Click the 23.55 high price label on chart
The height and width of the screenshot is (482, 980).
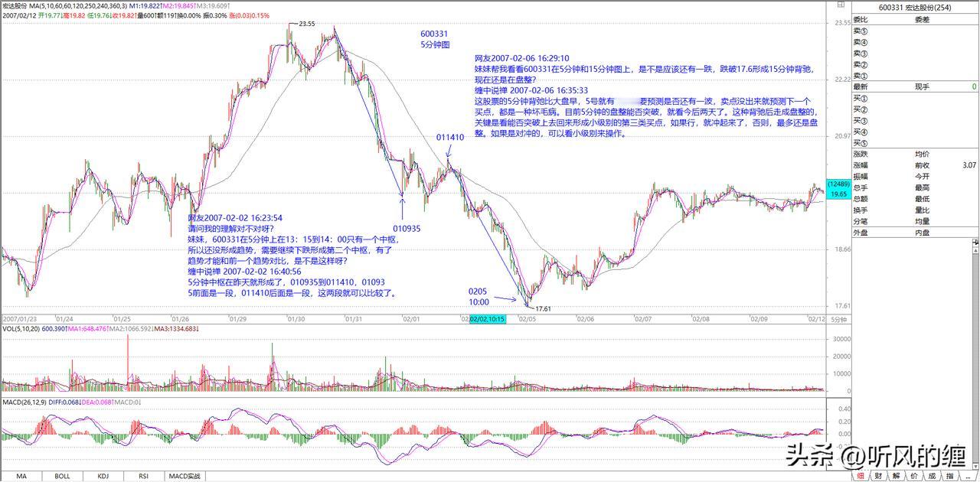pyautogui.click(x=306, y=24)
